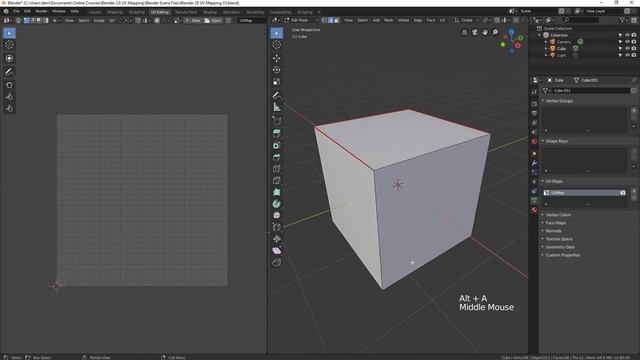Switch to the UV Editing workspace tab

[160, 12]
